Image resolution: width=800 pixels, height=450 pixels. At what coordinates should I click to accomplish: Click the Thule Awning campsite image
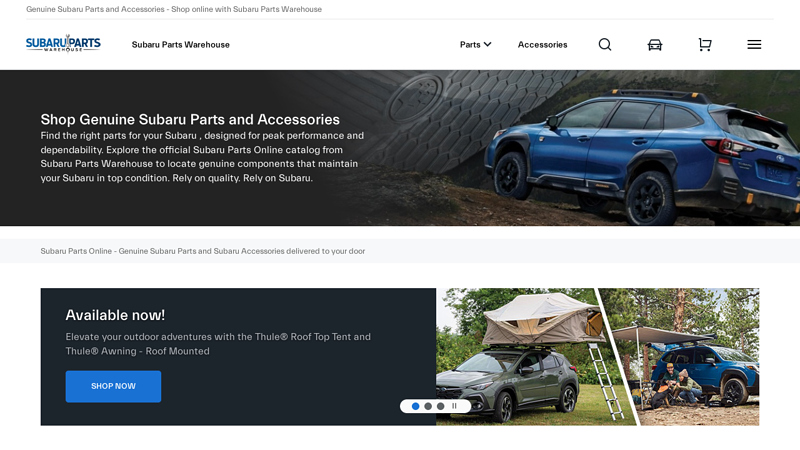pyautogui.click(x=686, y=357)
